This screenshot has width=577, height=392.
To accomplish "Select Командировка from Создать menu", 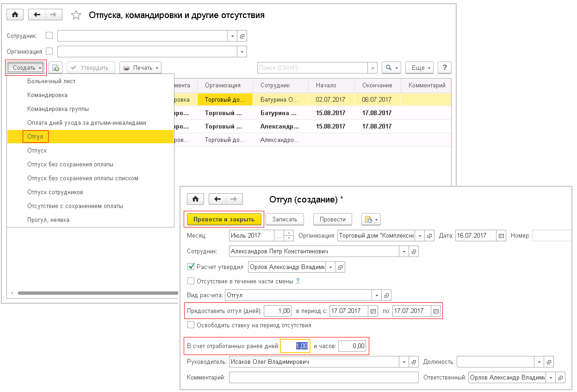I will pos(91,95).
